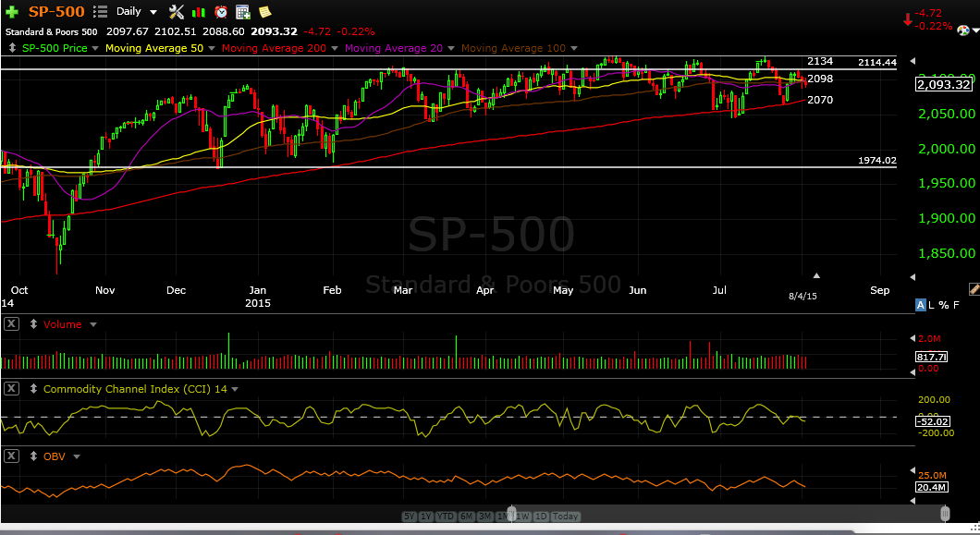Open the OBV indicator dropdown arrow
This screenshot has width=980, height=535.
(x=77, y=456)
